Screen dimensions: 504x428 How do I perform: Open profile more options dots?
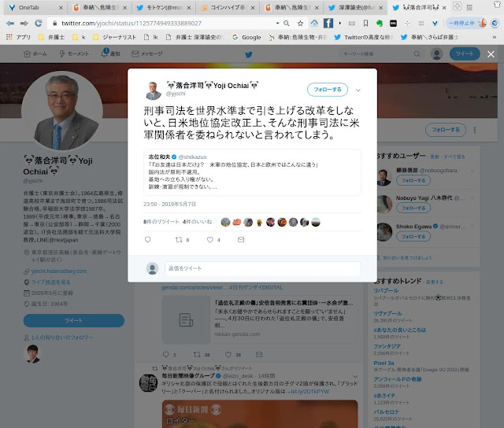pyautogui.click(x=475, y=130)
